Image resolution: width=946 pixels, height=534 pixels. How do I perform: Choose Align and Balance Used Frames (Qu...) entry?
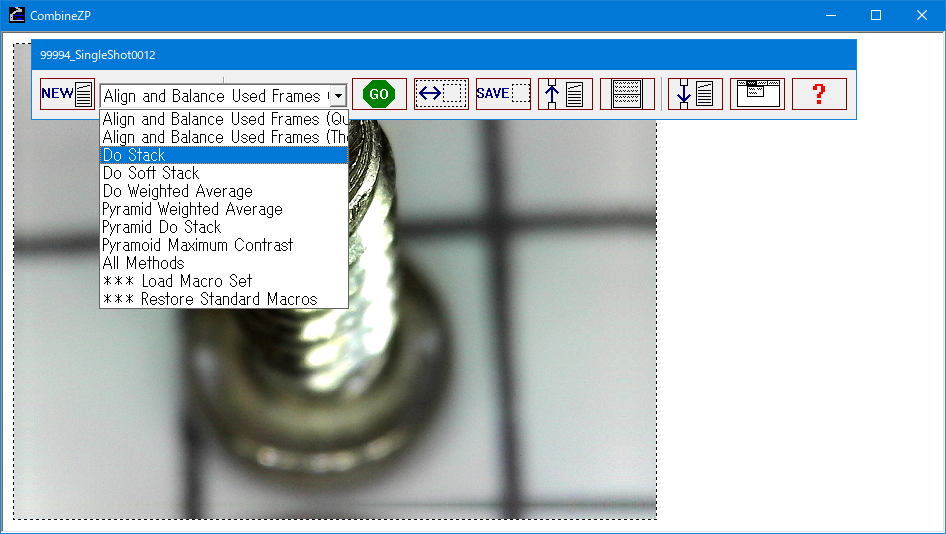(224, 119)
